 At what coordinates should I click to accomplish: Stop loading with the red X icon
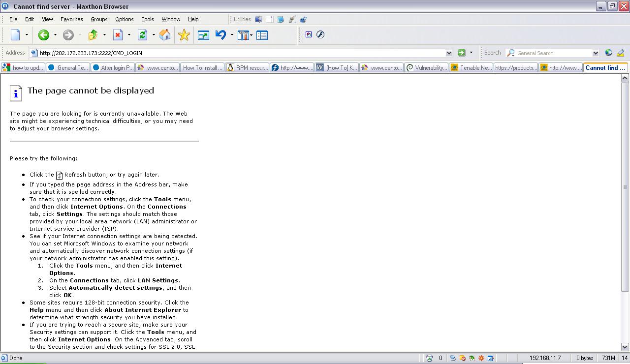pos(118,35)
